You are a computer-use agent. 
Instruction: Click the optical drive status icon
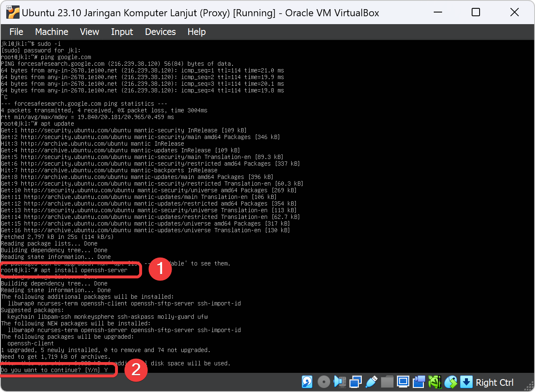[x=324, y=382]
